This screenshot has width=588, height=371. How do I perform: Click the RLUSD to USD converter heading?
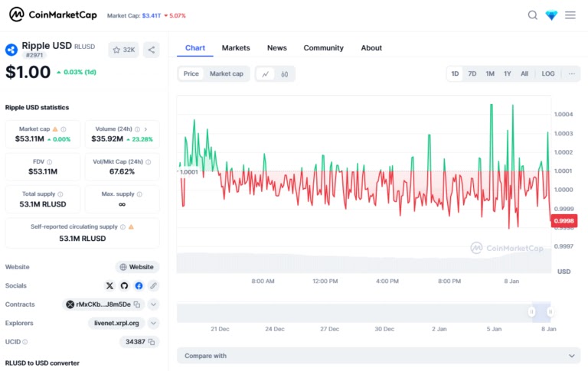coord(42,363)
